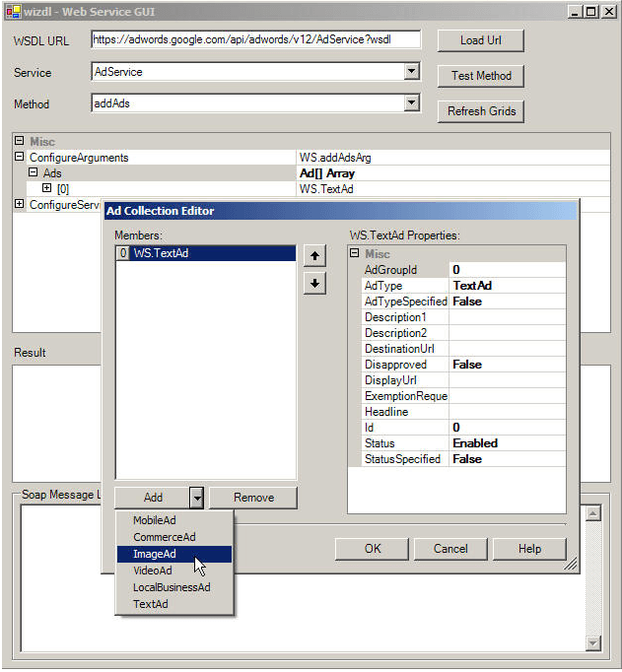Select the Status property value Enabled
The height and width of the screenshot is (672, 622).
tap(508, 443)
